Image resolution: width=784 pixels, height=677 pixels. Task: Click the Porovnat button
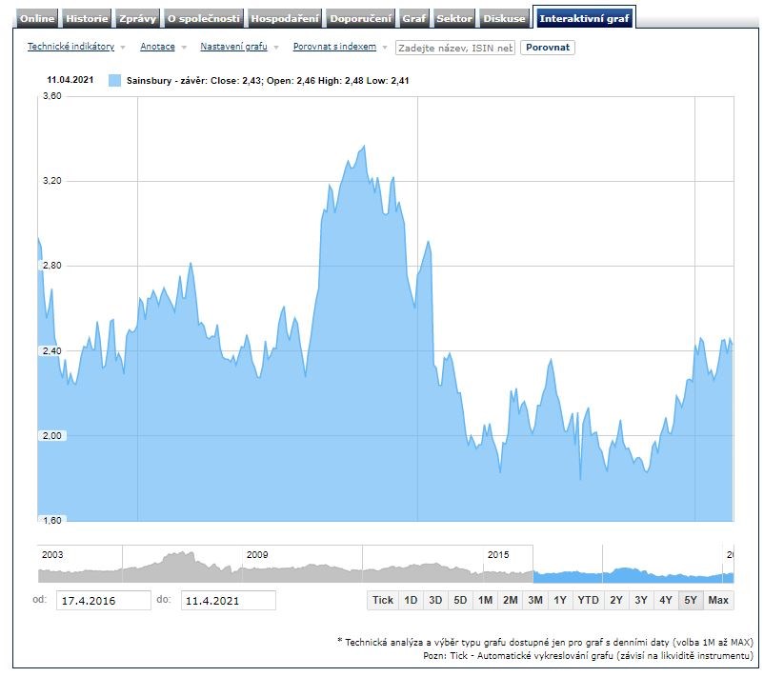tap(548, 47)
